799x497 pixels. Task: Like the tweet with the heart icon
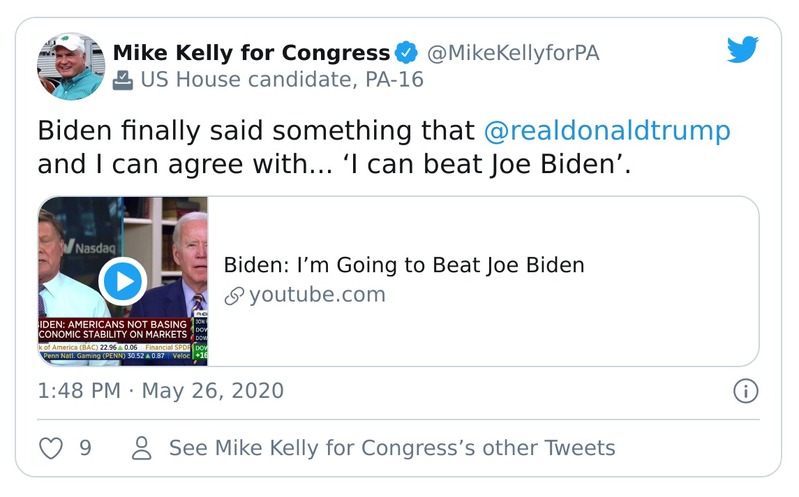pyautogui.click(x=50, y=448)
